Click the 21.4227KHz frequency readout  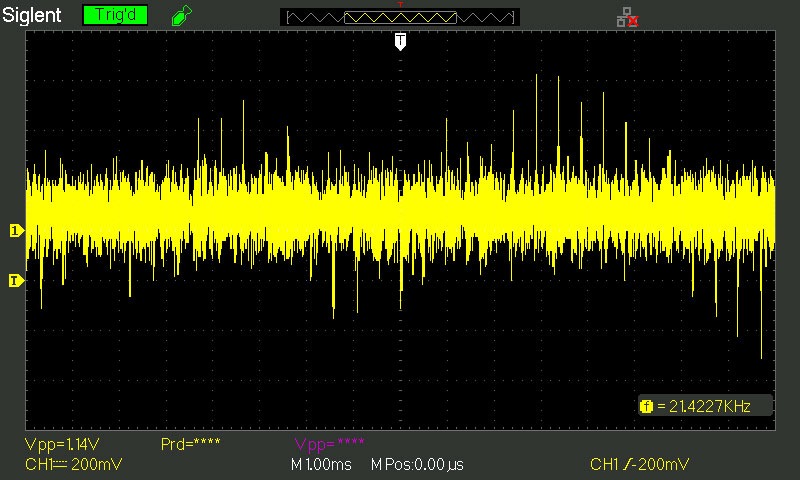coord(710,406)
